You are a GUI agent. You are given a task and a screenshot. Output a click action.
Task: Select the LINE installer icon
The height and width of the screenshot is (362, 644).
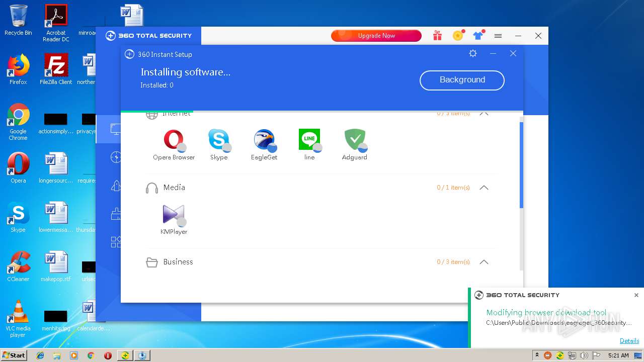[309, 140]
